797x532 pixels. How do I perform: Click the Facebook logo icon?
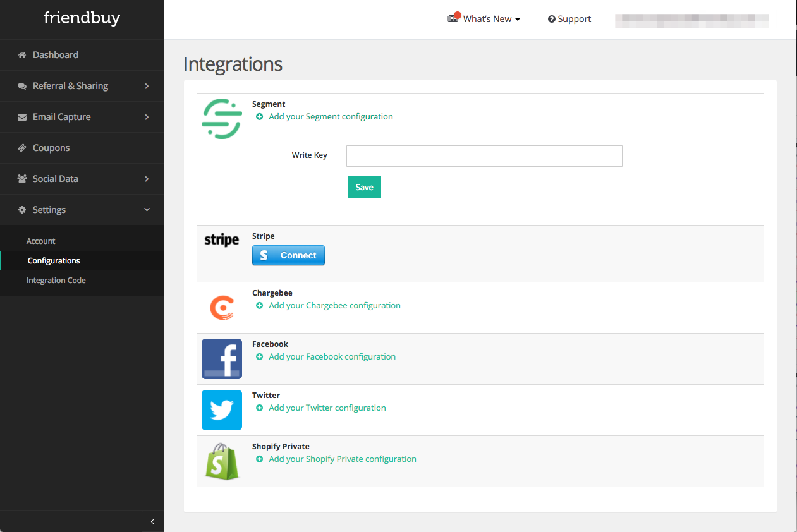point(222,359)
